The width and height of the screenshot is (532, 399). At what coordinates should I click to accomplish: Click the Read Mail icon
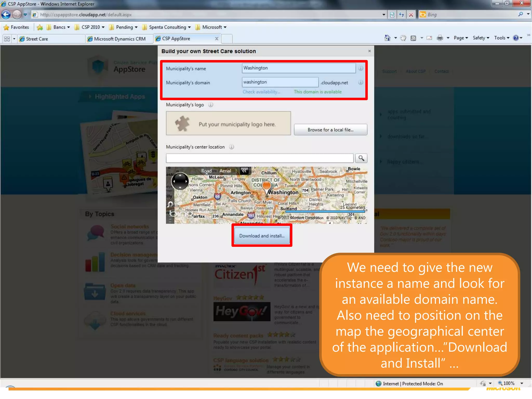point(429,38)
